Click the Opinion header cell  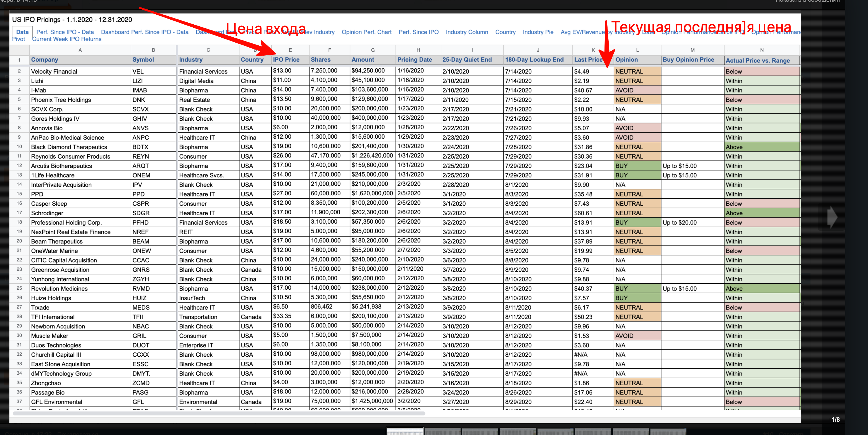pyautogui.click(x=637, y=60)
